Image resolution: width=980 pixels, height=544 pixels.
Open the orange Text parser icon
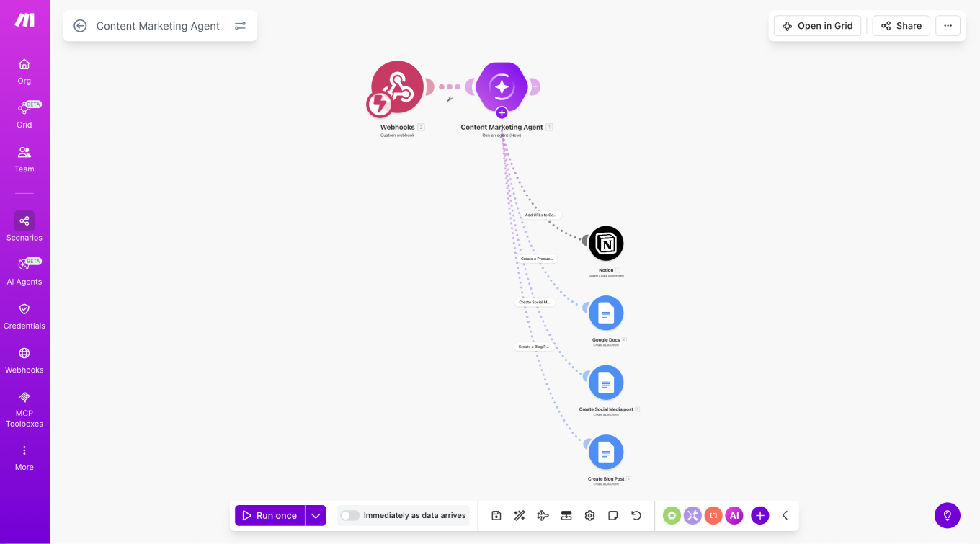tap(713, 515)
